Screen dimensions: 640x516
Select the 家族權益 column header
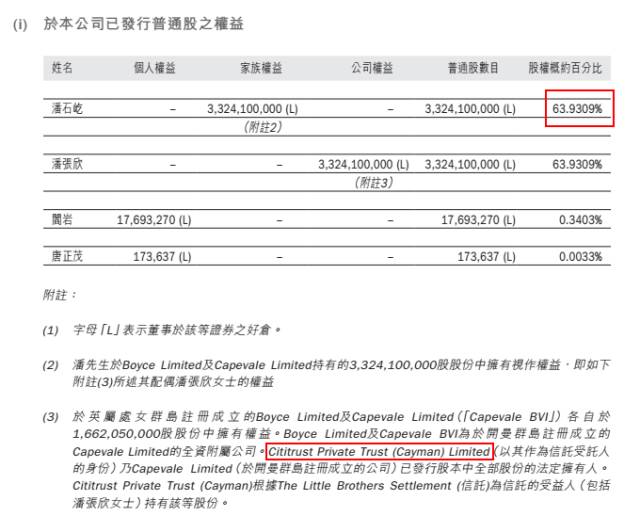pyautogui.click(x=260, y=67)
